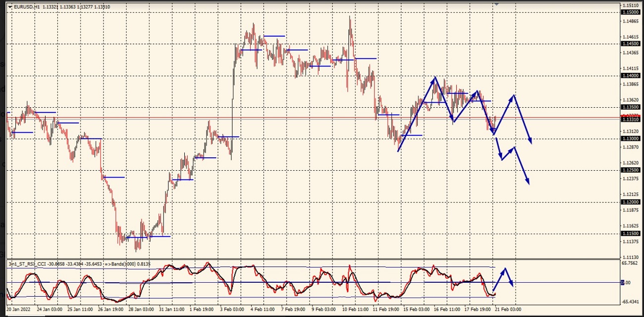Click the chart shift triangle marker at top
Screen dimensions: 644x317
coord(496,3)
